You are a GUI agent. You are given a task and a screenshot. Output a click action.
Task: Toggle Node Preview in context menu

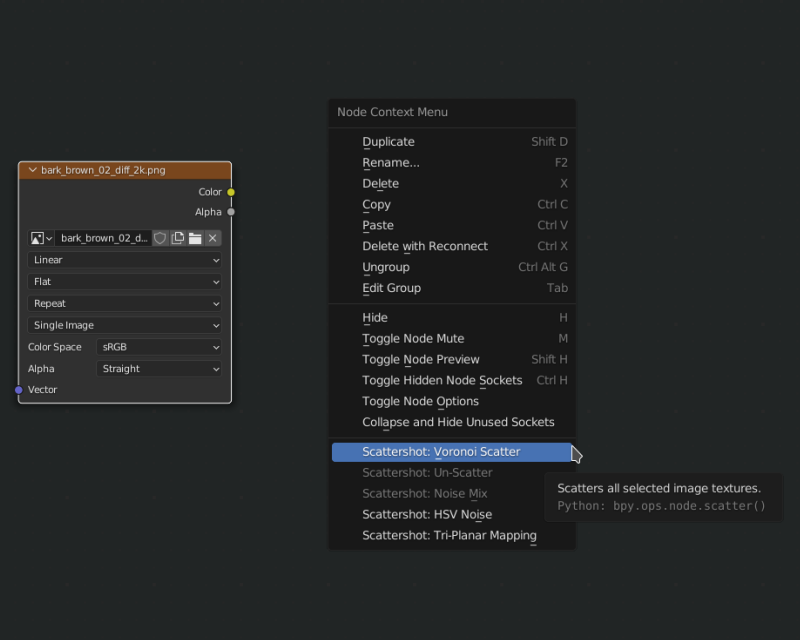[420, 360]
